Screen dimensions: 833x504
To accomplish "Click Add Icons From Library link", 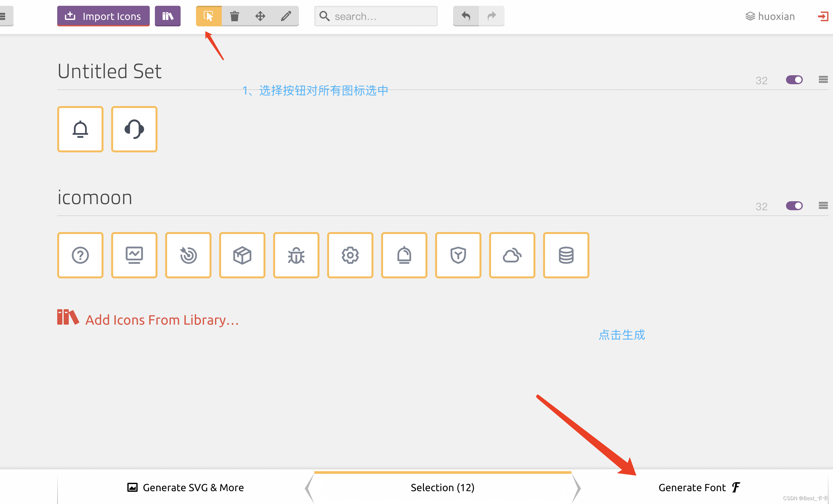I will (148, 319).
